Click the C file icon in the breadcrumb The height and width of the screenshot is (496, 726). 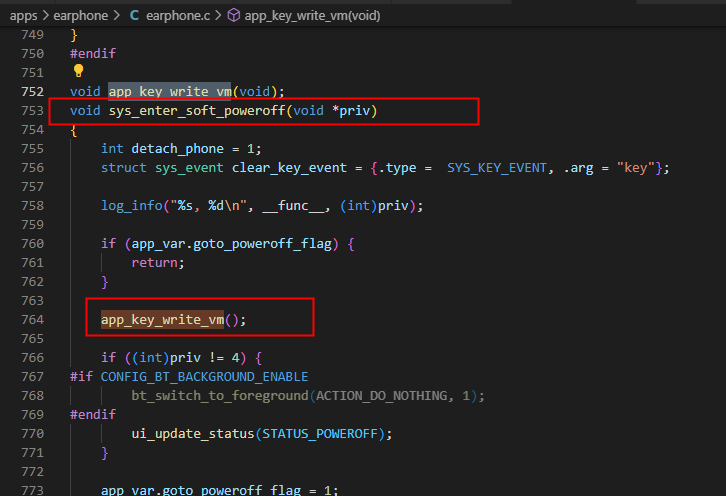pyautogui.click(x=134, y=15)
